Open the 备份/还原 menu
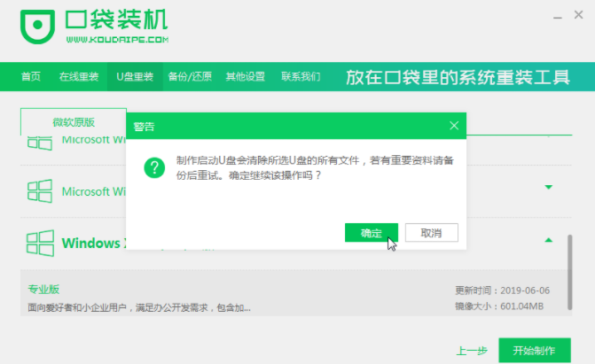 pos(190,77)
